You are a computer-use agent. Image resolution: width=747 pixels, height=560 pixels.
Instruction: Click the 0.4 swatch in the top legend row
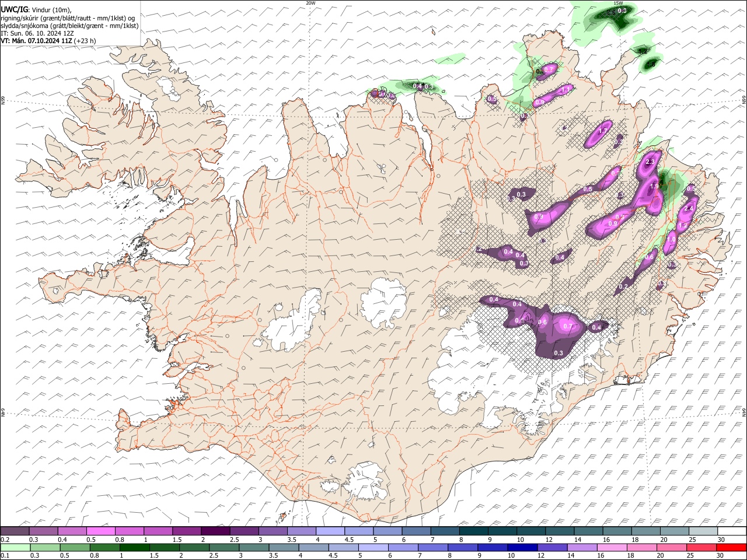pyautogui.click(x=72, y=531)
